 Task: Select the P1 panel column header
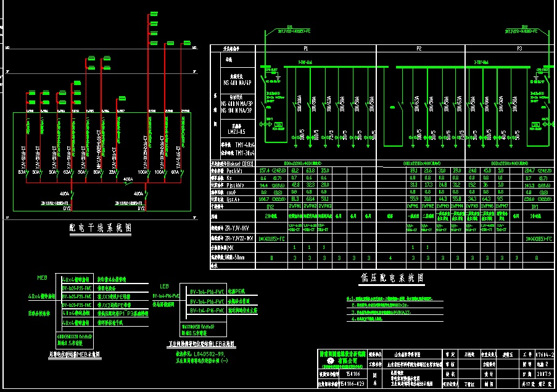click(x=305, y=48)
